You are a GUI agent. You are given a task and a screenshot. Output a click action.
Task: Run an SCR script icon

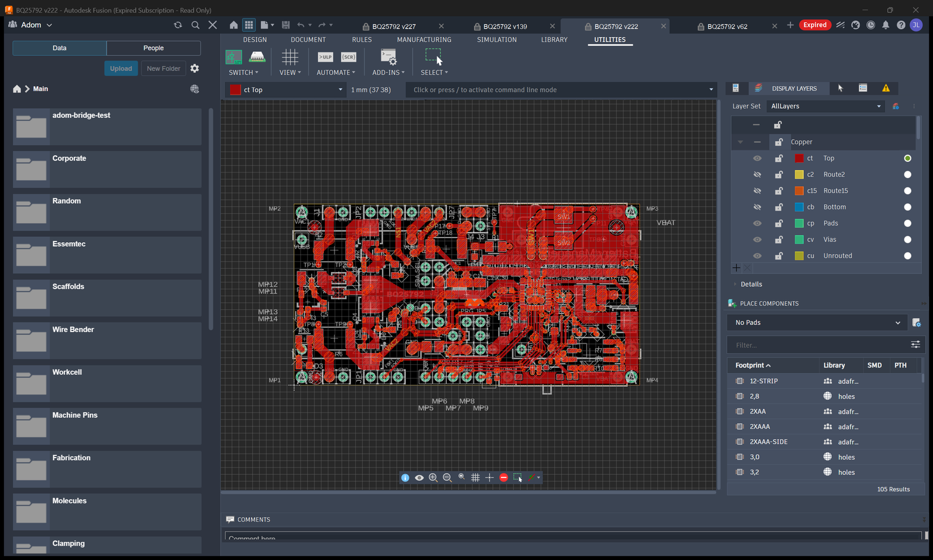pos(349,57)
